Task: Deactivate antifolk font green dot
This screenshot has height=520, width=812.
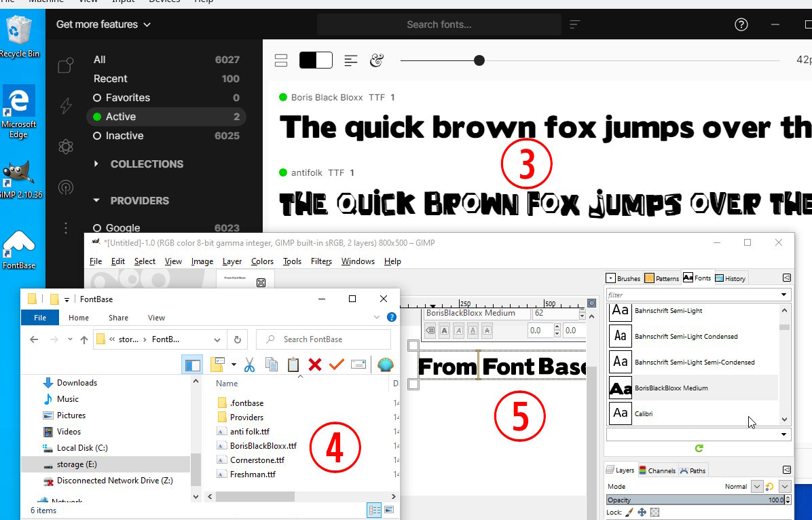Action: click(283, 172)
